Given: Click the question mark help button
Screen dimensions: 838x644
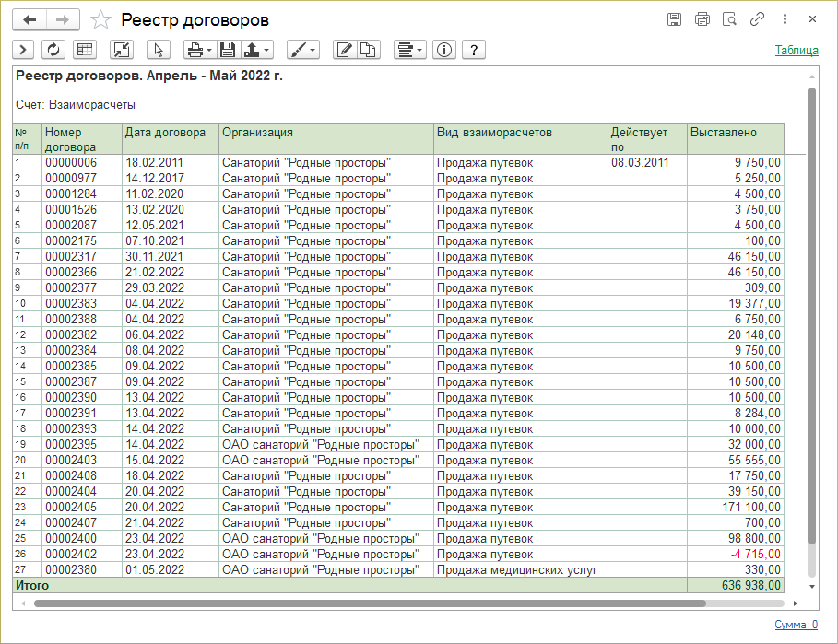Looking at the screenshot, I should coord(474,50).
